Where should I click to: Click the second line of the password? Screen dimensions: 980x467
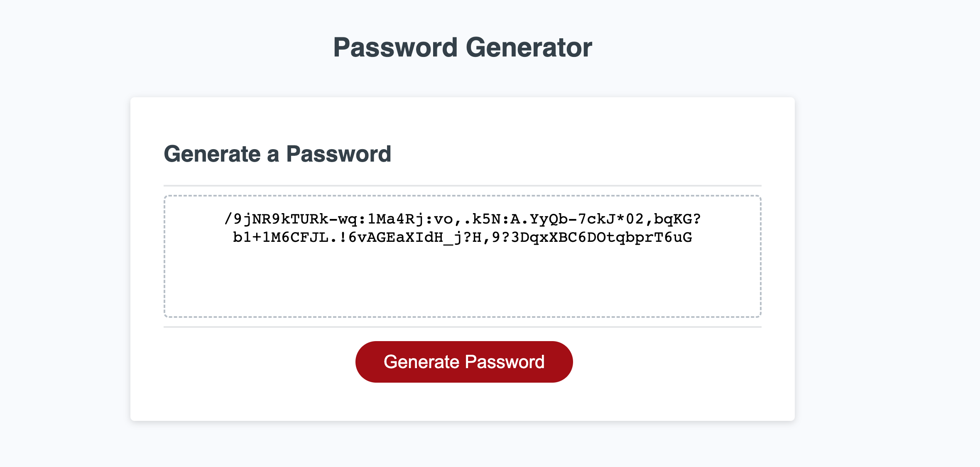[x=463, y=238]
